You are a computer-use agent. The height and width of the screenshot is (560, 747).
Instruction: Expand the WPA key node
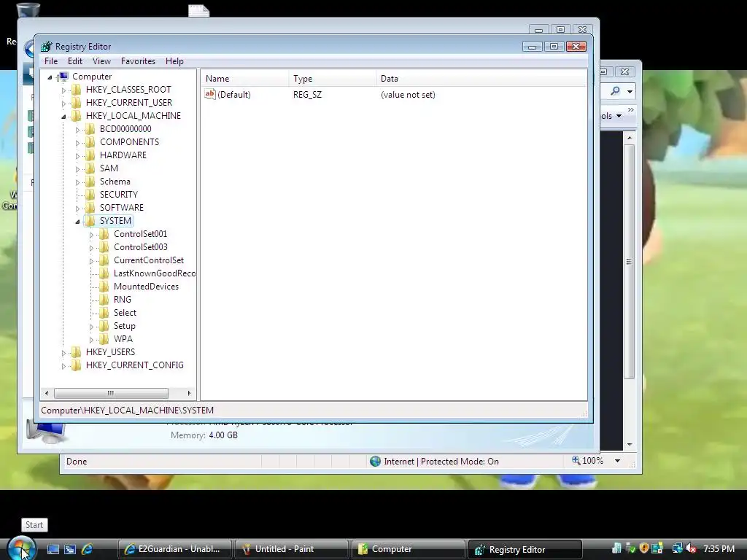tap(91, 340)
